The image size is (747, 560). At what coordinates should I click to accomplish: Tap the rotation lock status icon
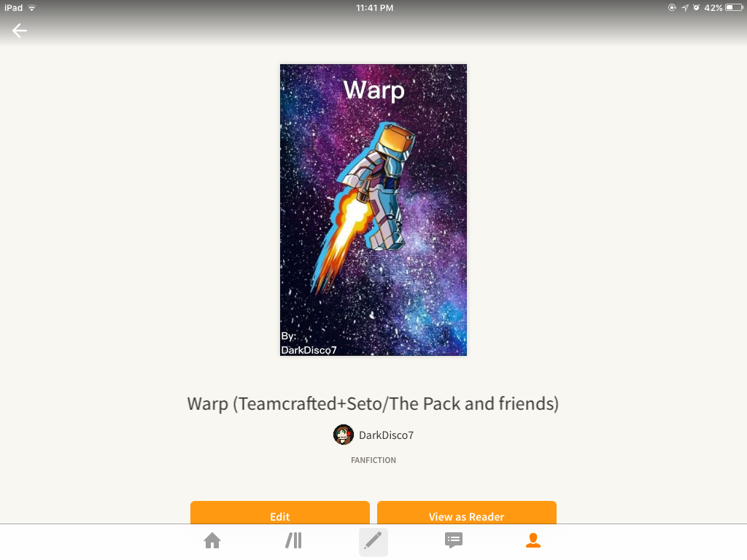[672, 7]
